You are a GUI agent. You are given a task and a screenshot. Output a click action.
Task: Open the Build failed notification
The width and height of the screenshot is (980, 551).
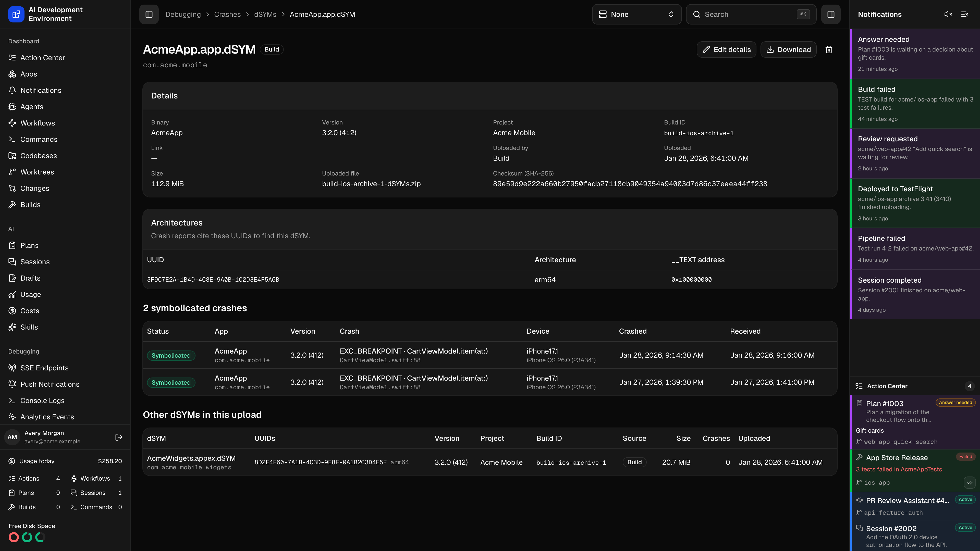915,104
